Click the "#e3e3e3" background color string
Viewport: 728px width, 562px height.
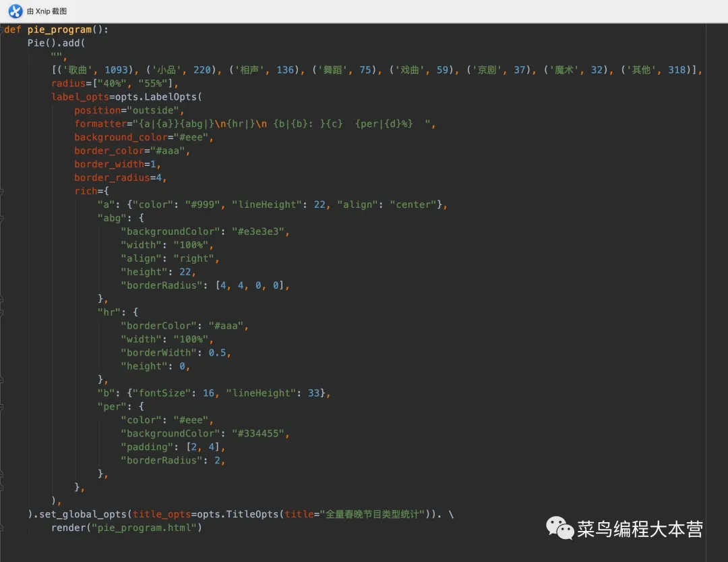click(257, 231)
